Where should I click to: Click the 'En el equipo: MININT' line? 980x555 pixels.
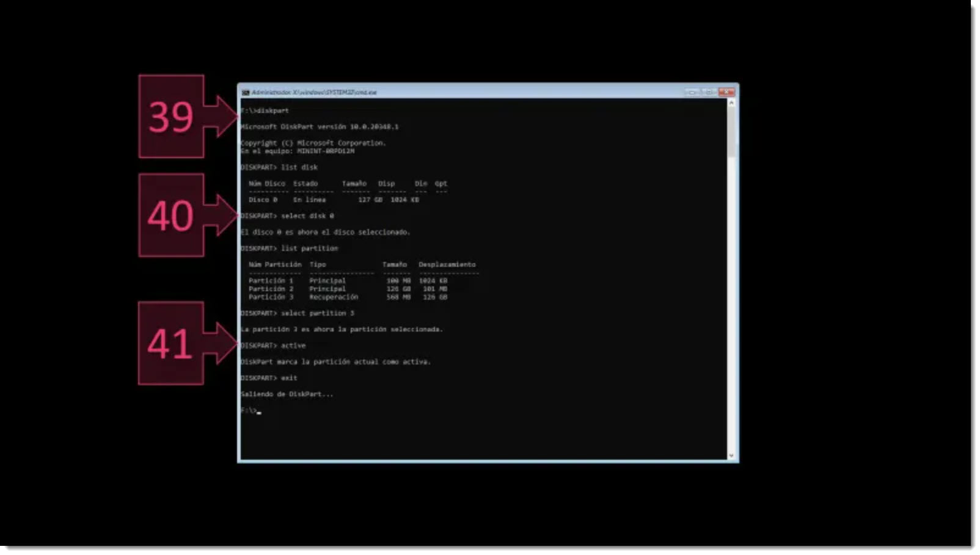(298, 151)
